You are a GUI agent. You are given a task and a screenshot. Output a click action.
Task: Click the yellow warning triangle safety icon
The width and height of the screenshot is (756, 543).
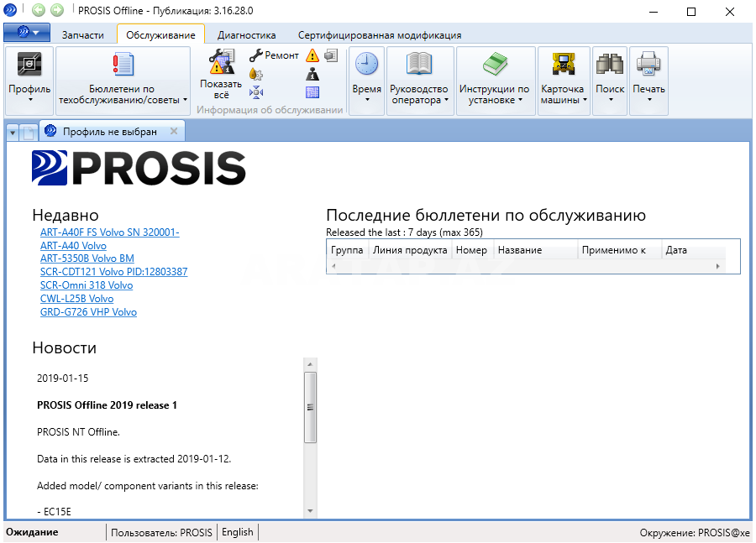point(312,56)
